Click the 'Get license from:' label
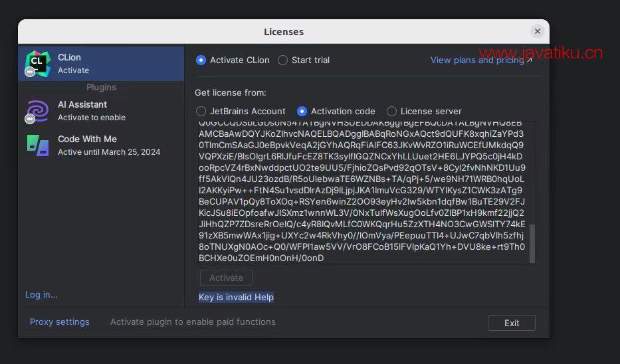The image size is (620, 364). tap(231, 92)
